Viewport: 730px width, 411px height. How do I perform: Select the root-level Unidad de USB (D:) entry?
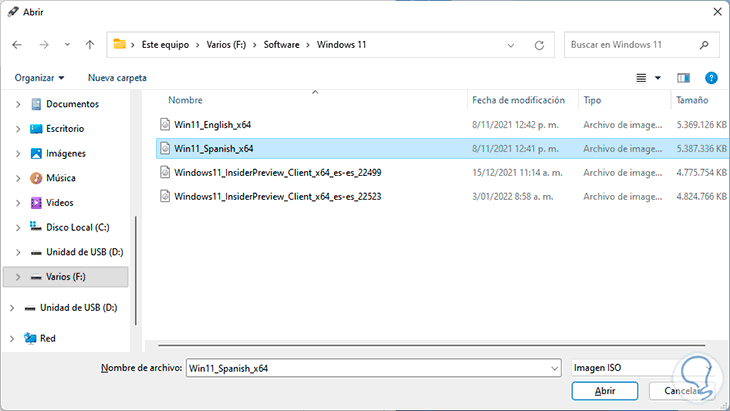[x=78, y=307]
